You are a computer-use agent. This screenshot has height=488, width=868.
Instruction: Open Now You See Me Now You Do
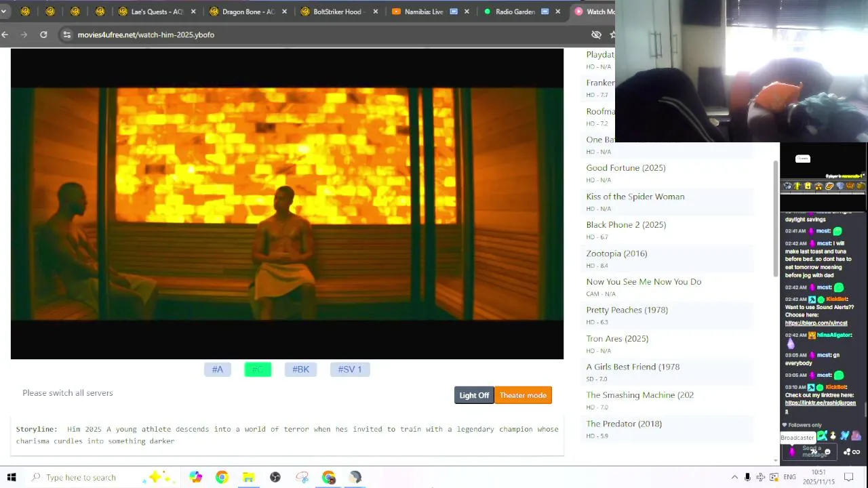[x=644, y=282]
